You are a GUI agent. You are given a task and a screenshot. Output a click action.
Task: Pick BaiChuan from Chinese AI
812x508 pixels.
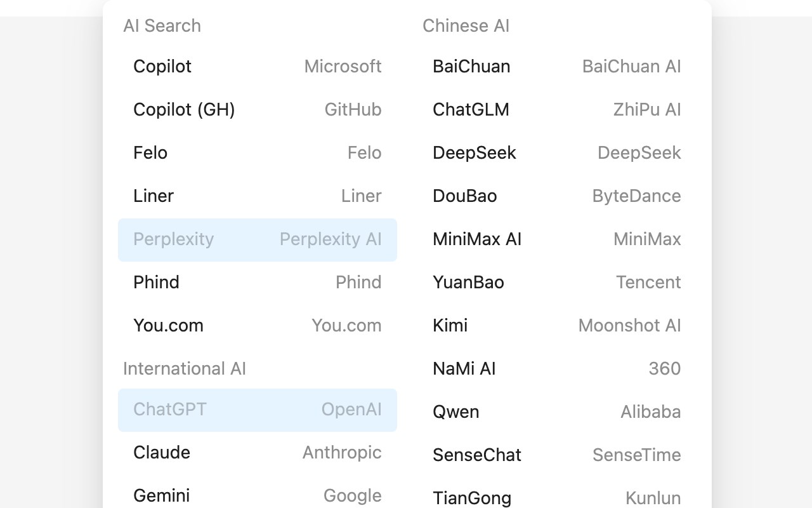557,67
